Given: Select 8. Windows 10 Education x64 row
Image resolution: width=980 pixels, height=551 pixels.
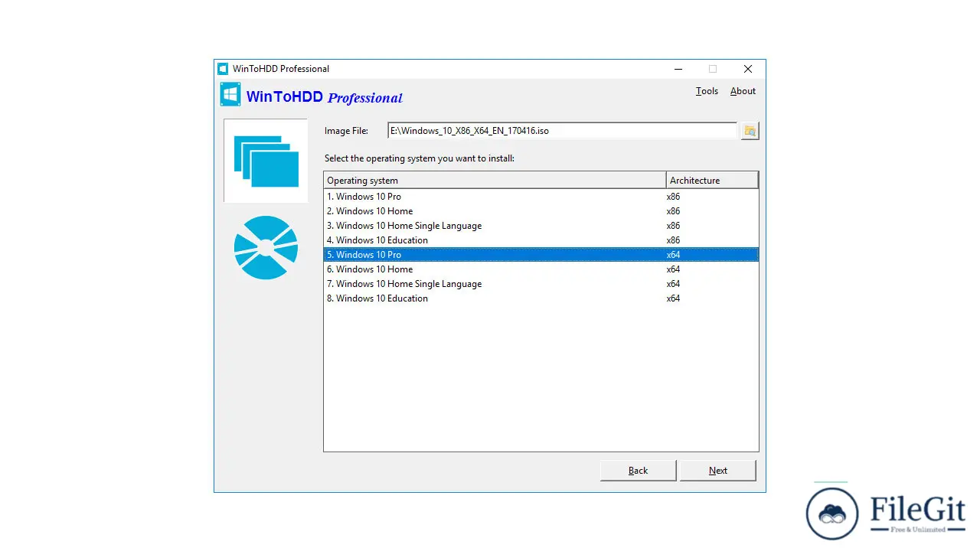Looking at the screenshot, I should tap(541, 298).
